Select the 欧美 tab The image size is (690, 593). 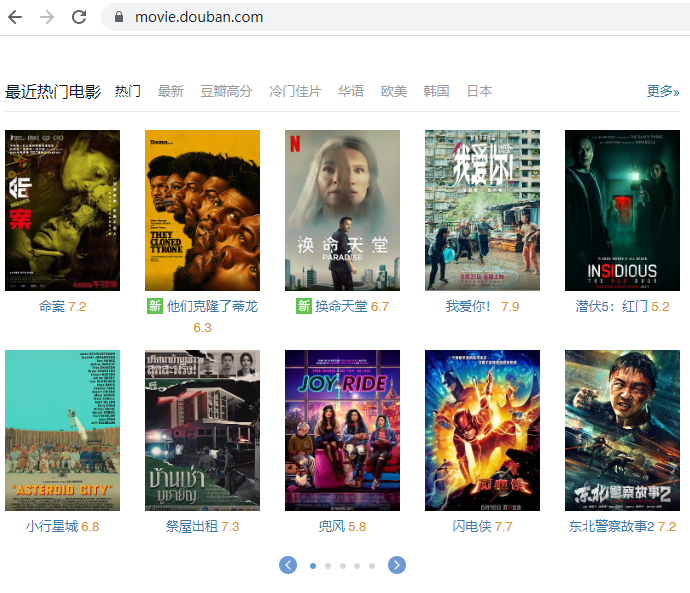[394, 91]
